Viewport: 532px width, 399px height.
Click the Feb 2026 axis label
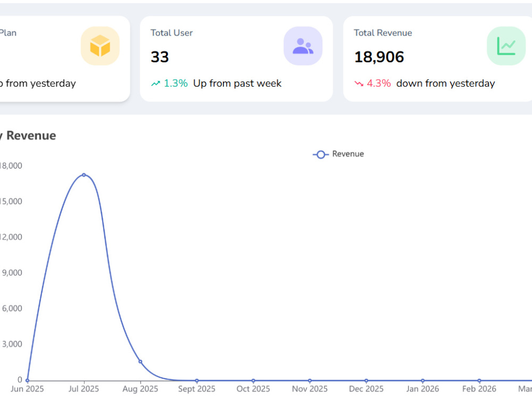[479, 389]
